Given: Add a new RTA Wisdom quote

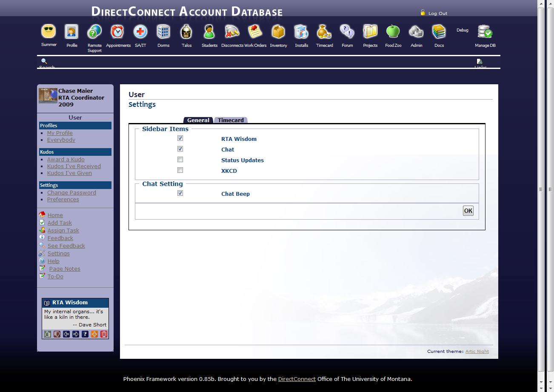Looking at the screenshot, I should (x=94, y=334).
